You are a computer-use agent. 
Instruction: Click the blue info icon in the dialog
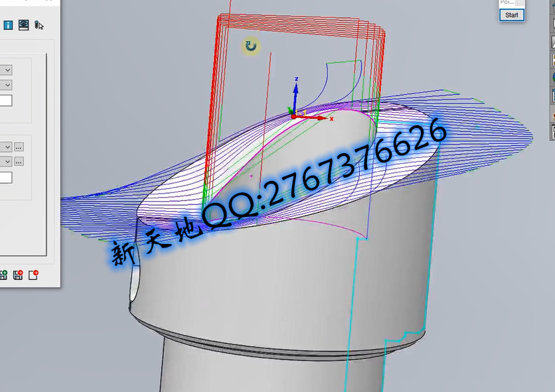(x=8, y=25)
